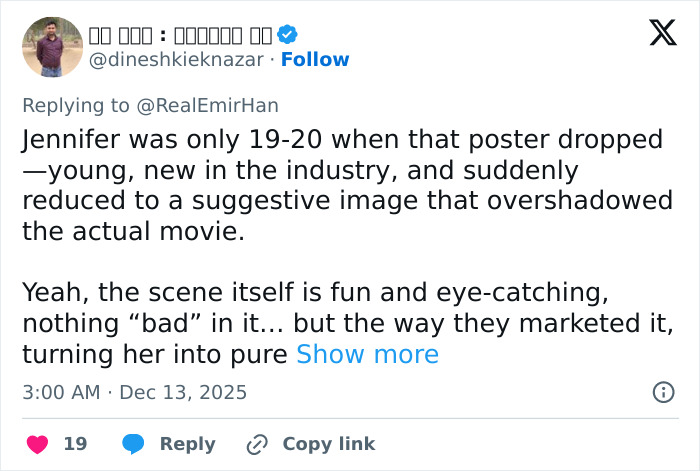The image size is (700, 471).
Task: Click the author's display name
Action: click(182, 35)
